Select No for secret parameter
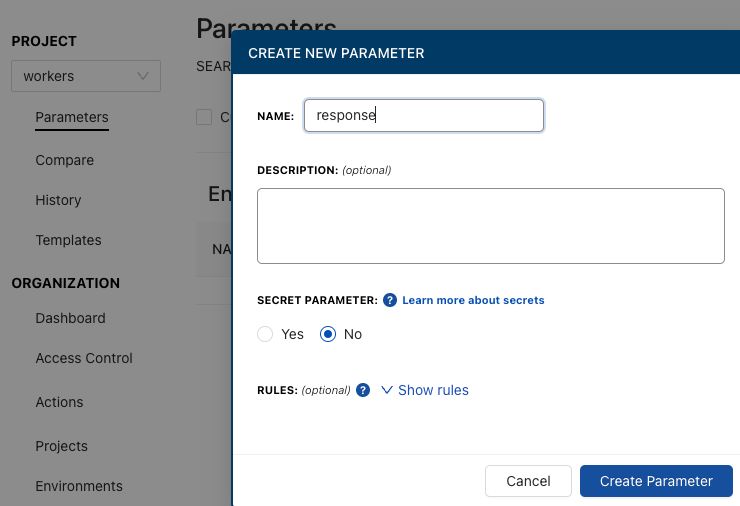The height and width of the screenshot is (506, 740). click(328, 334)
